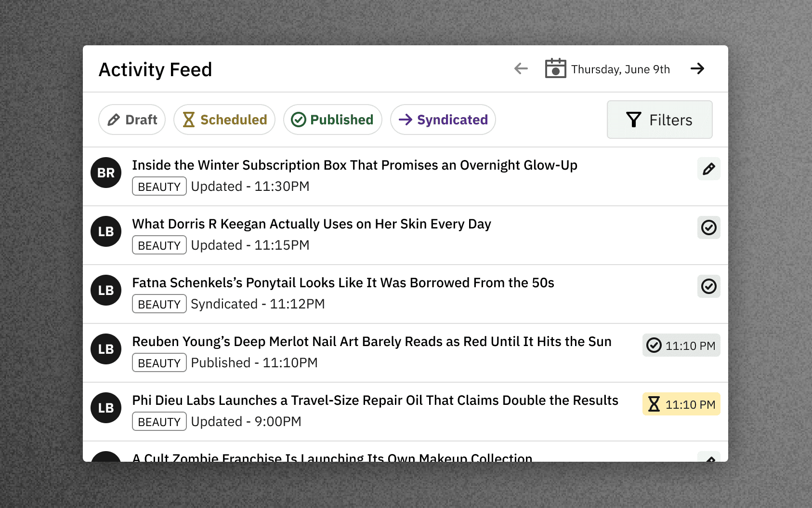Click check icon on Fatna Schenkels row

pos(709,286)
